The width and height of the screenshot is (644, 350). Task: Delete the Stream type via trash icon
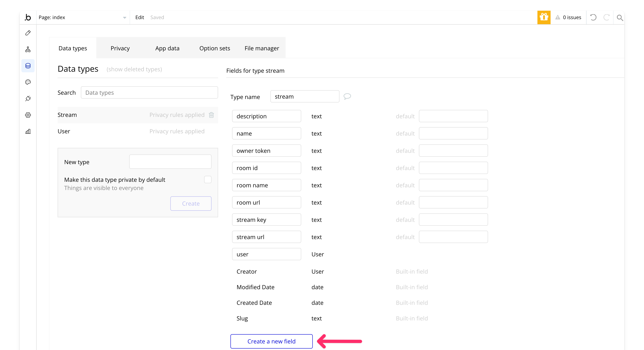(x=211, y=115)
